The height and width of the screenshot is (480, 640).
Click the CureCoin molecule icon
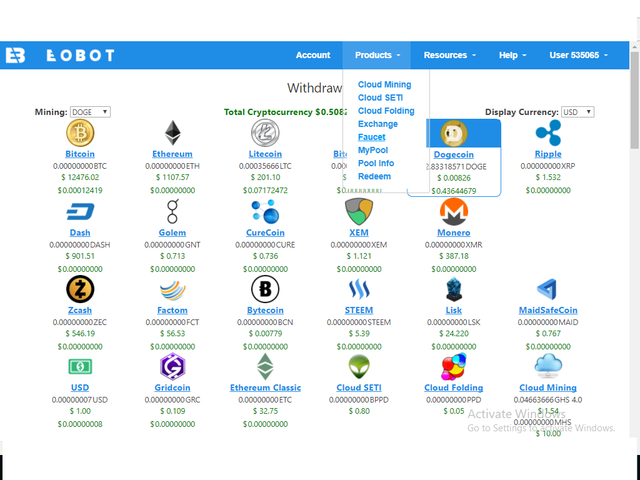pos(265,211)
